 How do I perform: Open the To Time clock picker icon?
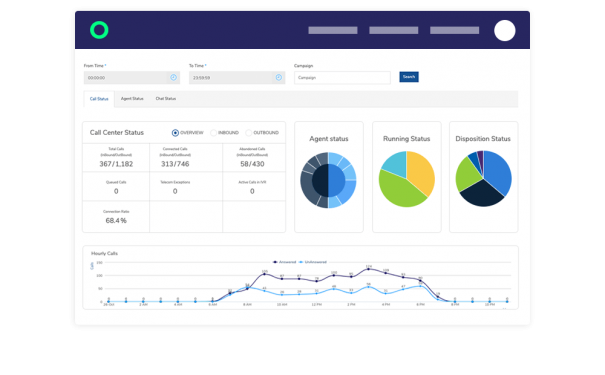(279, 78)
